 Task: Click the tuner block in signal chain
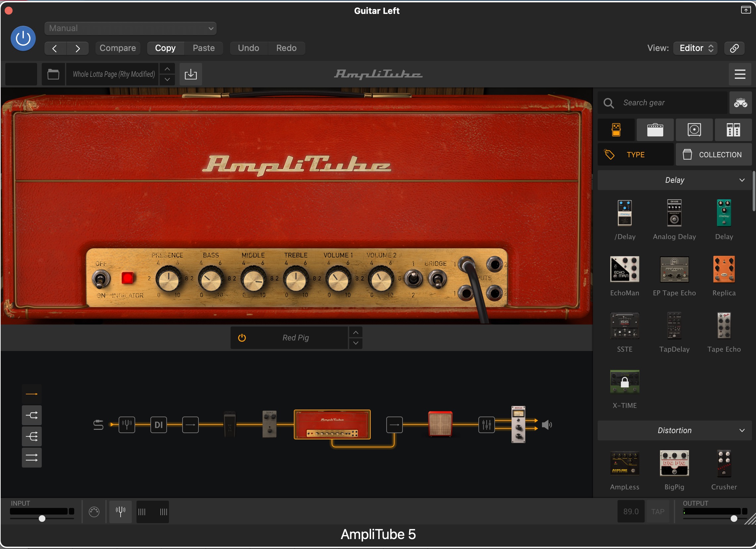(x=127, y=425)
